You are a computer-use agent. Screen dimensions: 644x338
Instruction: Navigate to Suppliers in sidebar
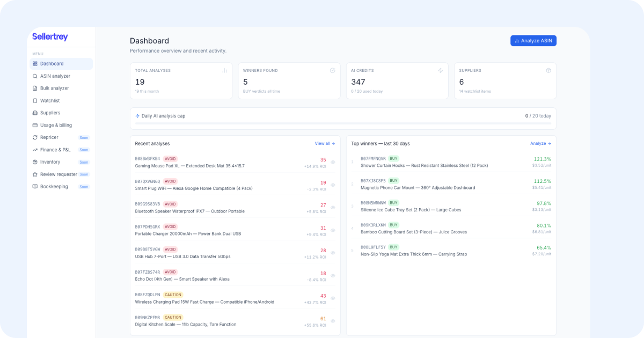pos(61,113)
